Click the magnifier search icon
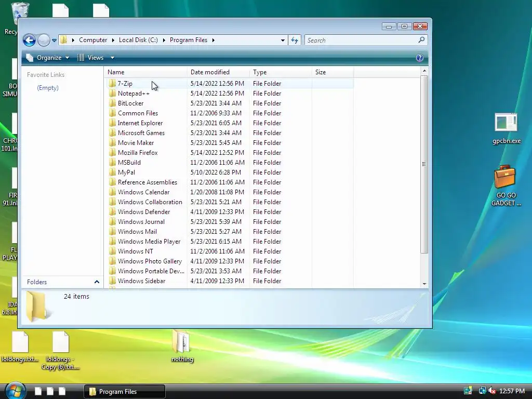 [x=421, y=40]
